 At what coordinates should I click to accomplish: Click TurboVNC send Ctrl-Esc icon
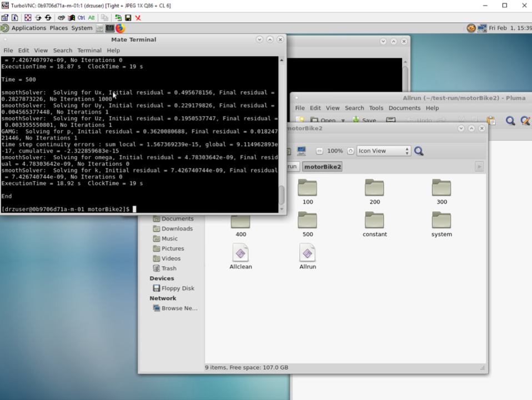click(71, 18)
